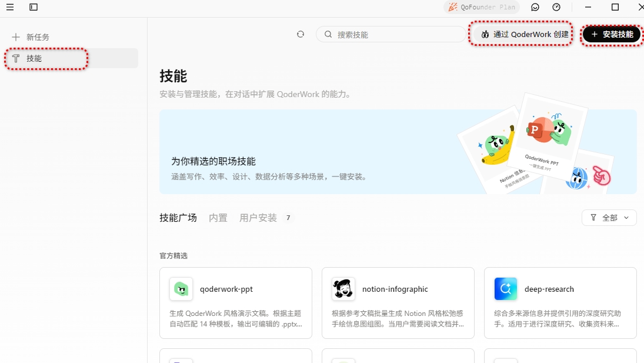Click the refresh skills icon
This screenshot has height=363, width=644.
301,34
